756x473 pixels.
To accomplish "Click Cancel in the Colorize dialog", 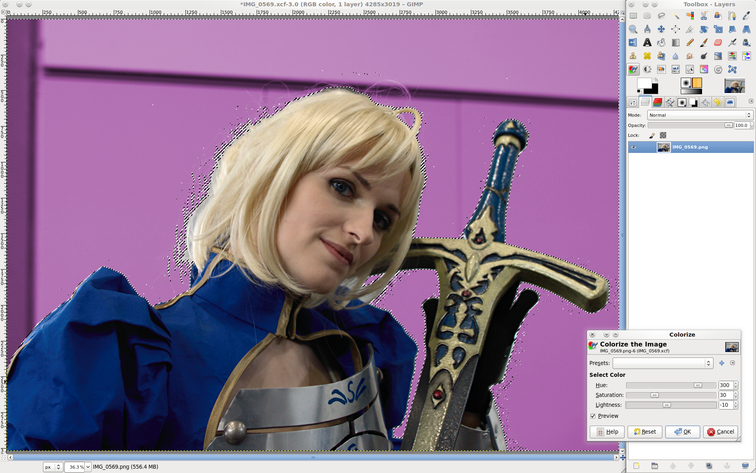I will click(x=720, y=432).
